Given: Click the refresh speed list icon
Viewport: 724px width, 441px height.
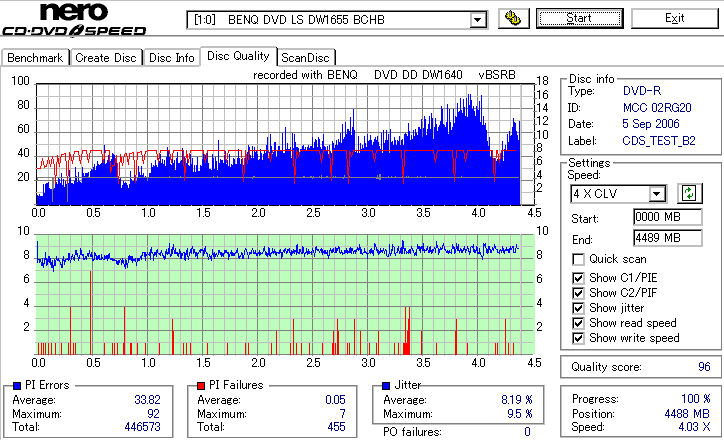Looking at the screenshot, I should pos(689,193).
